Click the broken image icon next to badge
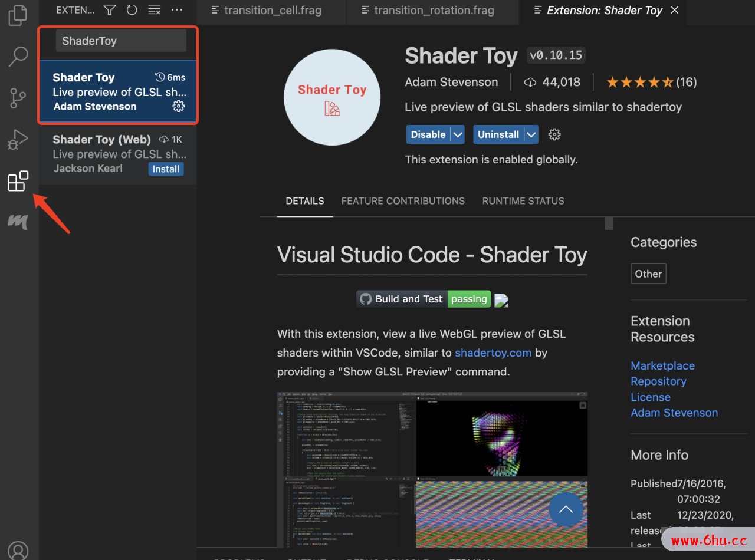755x560 pixels. coord(501,301)
